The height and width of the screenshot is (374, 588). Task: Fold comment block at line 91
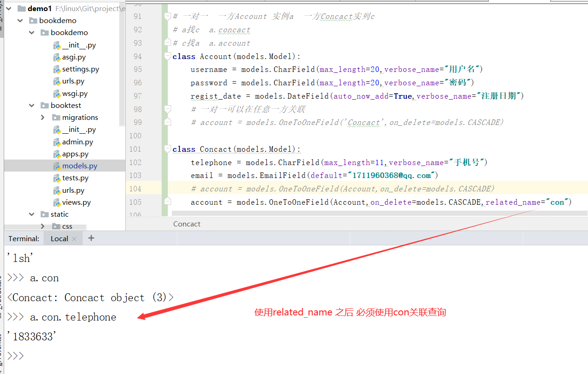[168, 16]
